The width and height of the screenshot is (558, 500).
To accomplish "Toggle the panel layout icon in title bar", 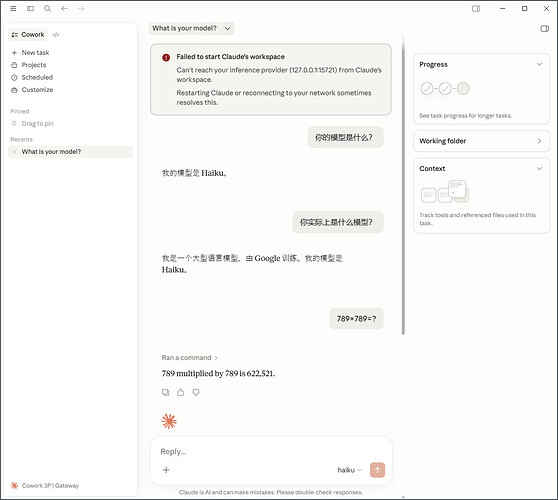I will [x=476, y=9].
